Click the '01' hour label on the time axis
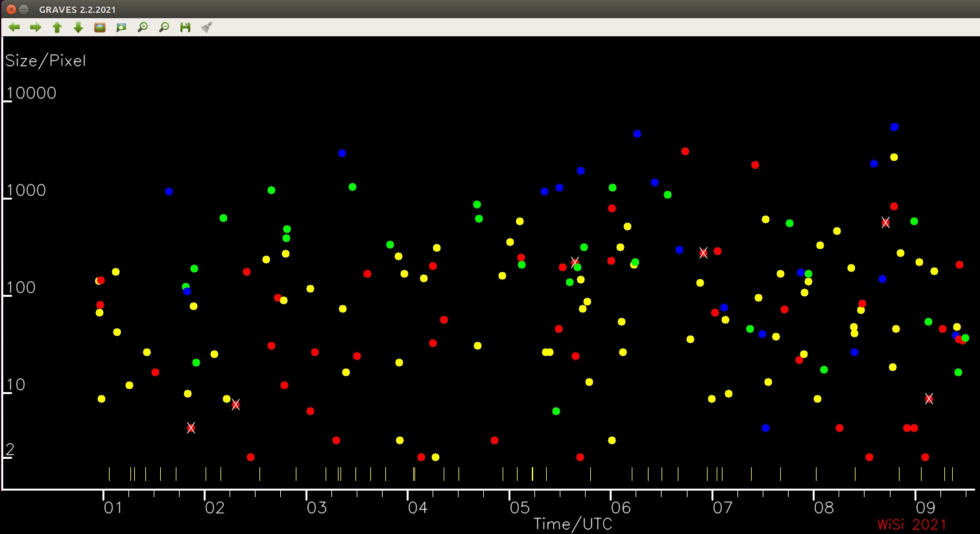This screenshot has height=534, width=980. click(x=113, y=507)
